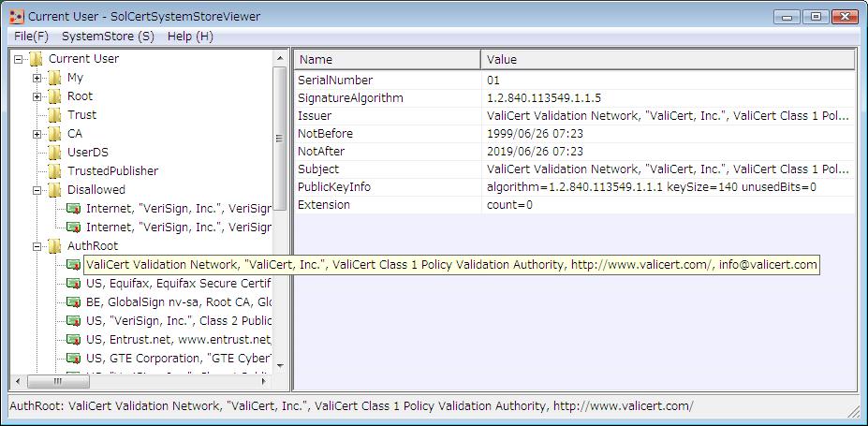Screen dimensions: 868x426
Task: Click the tree horizontal scrollbar right arrow
Action: pos(264,381)
